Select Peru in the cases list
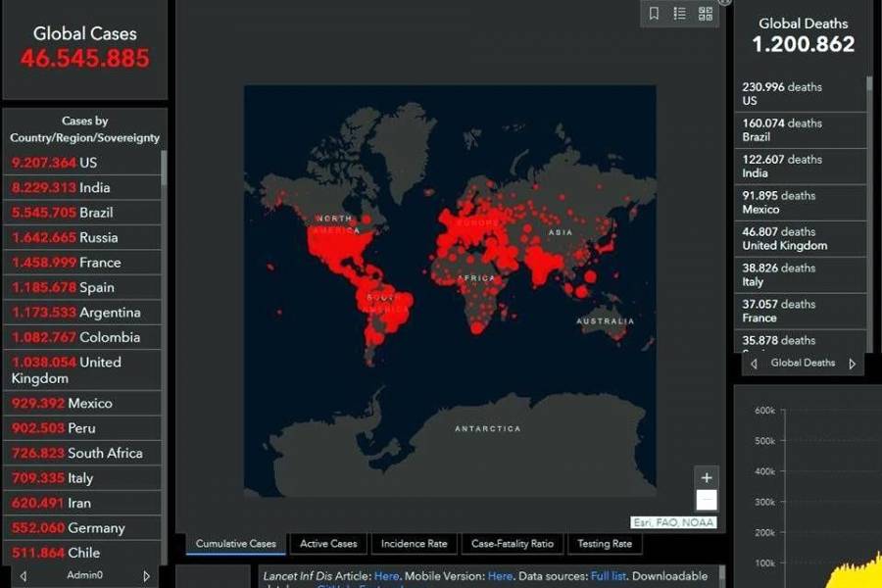This screenshot has height=588, width=882. 82,427
